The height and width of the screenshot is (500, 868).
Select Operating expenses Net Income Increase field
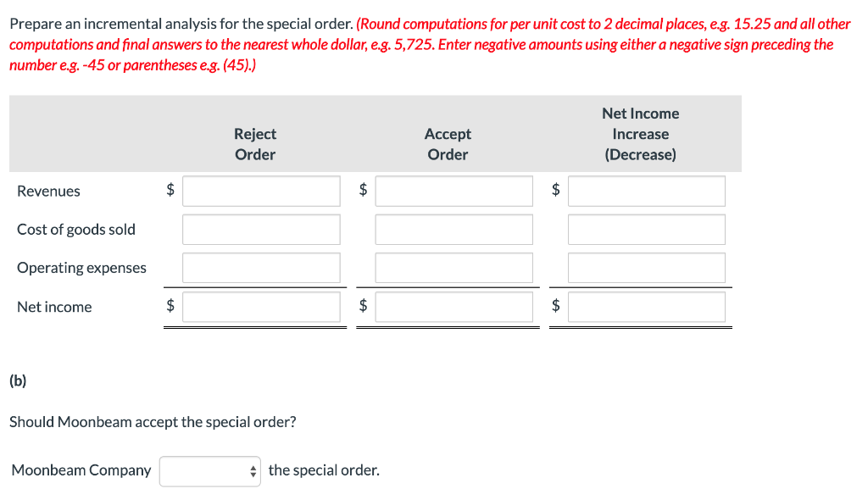click(x=646, y=267)
